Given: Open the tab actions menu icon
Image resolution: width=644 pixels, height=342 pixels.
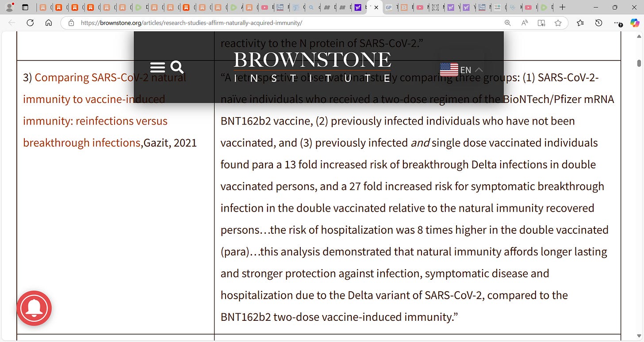Looking at the screenshot, I should click(x=25, y=8).
